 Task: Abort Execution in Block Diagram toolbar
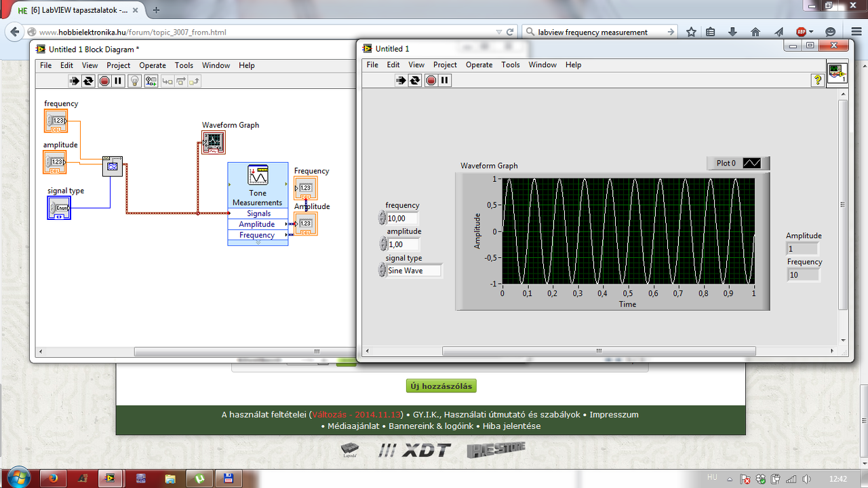point(104,81)
